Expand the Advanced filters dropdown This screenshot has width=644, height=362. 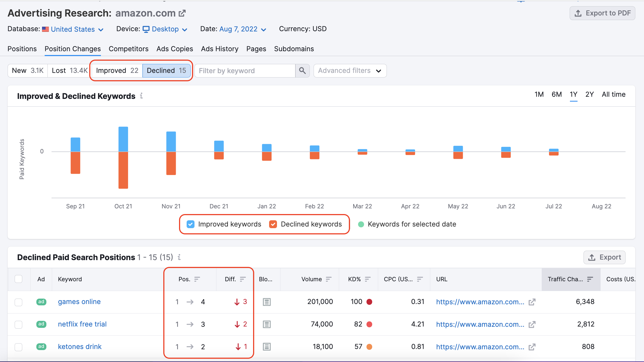350,70
